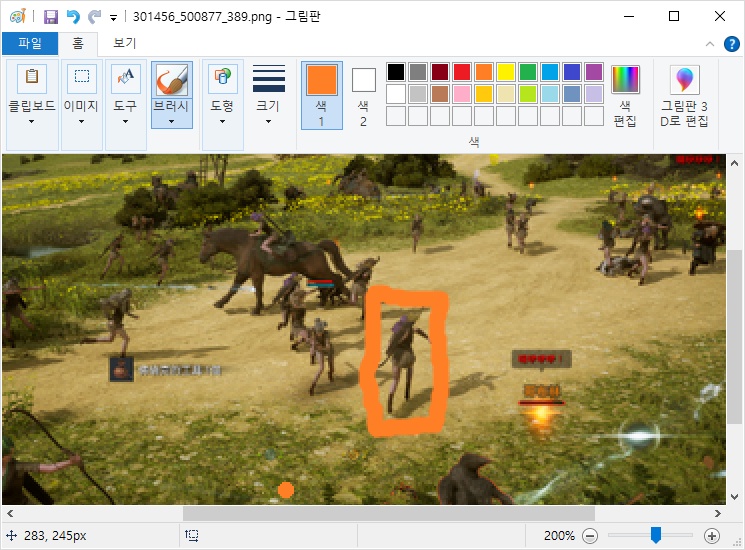Click the vertical scrollbar thumb
Image resolution: width=745 pixels, height=550 pixels.
[734, 335]
